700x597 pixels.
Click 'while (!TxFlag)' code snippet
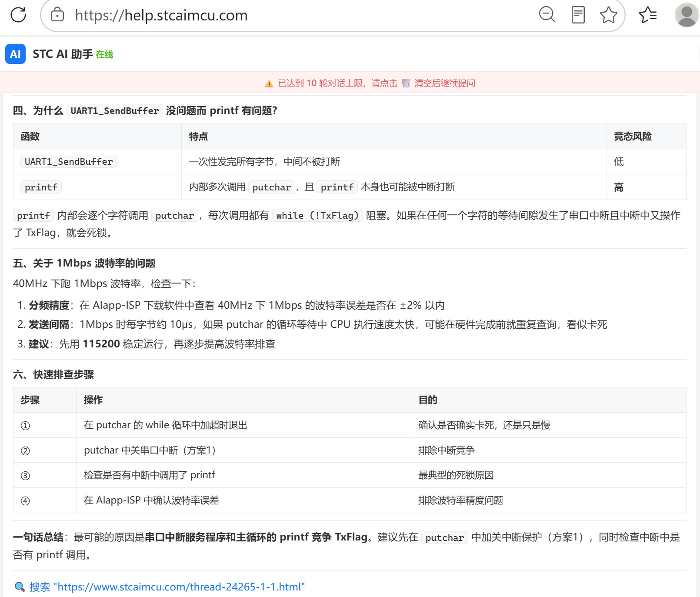pyautogui.click(x=317, y=216)
